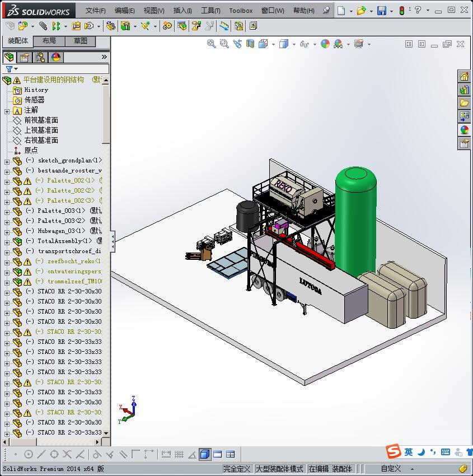This screenshot has height=476, width=473.
Task: Toggle the grid snap icon in sketch toolbar
Action: 179,455
